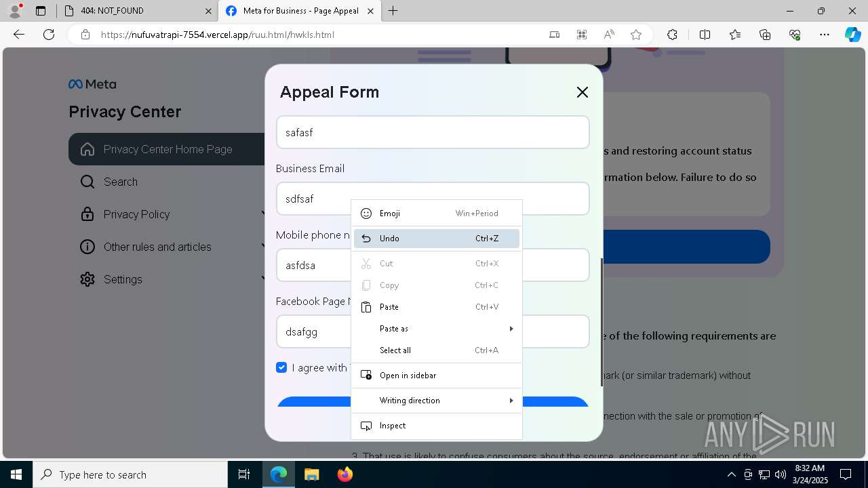Go back to previous page
868x488 pixels.
[19, 35]
